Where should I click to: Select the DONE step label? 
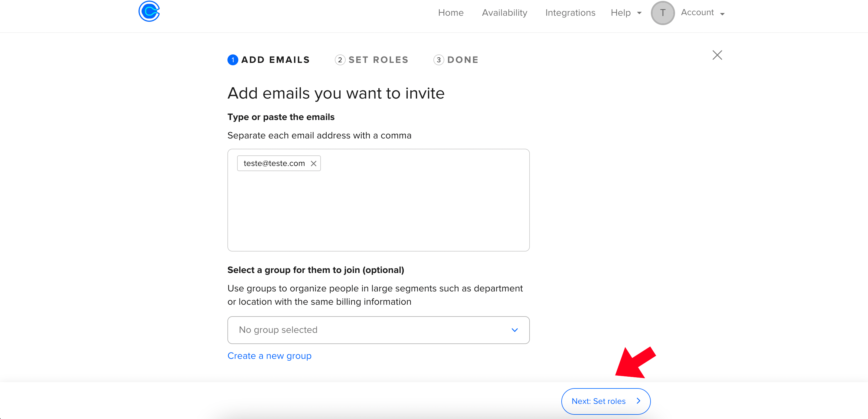[x=463, y=60]
